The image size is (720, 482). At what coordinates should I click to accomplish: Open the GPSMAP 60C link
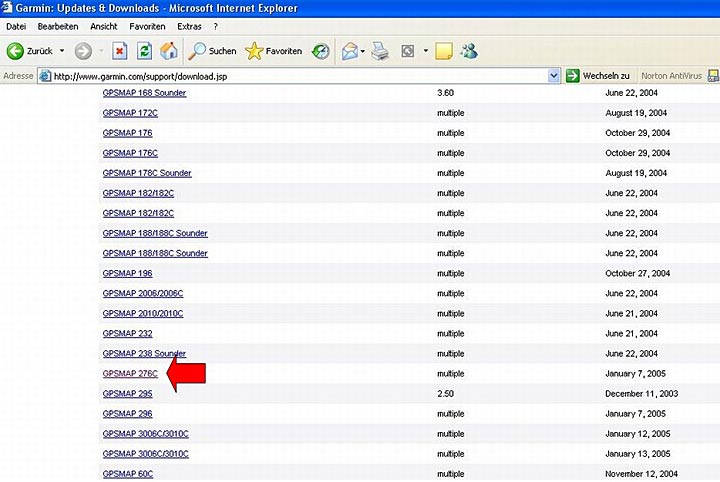(128, 473)
